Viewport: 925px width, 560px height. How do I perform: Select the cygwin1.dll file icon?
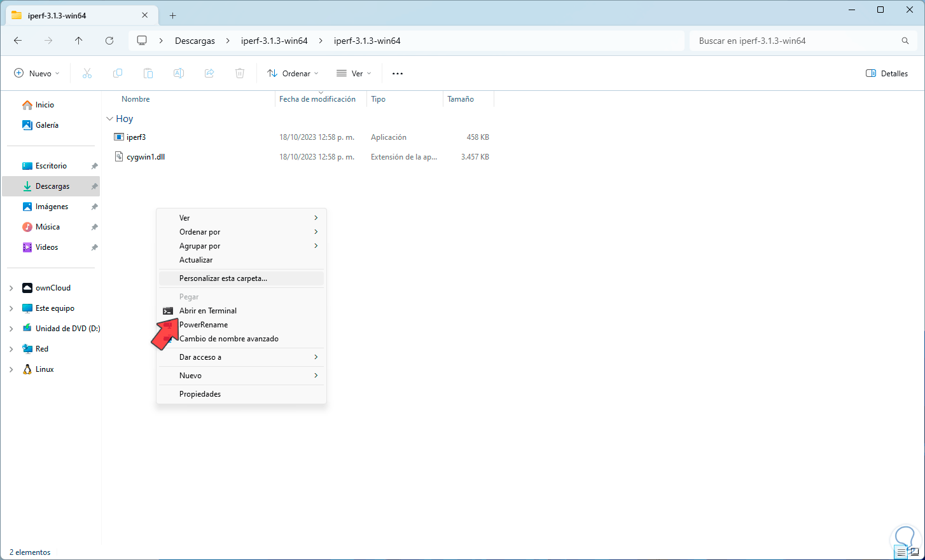pyautogui.click(x=119, y=157)
